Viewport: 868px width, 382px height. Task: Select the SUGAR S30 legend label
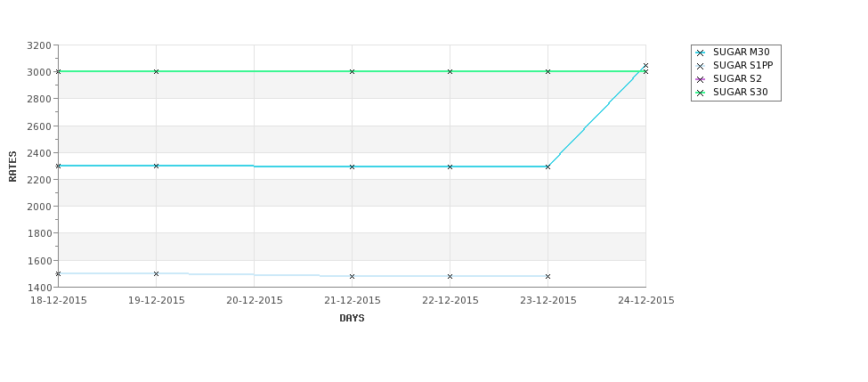pos(741,92)
